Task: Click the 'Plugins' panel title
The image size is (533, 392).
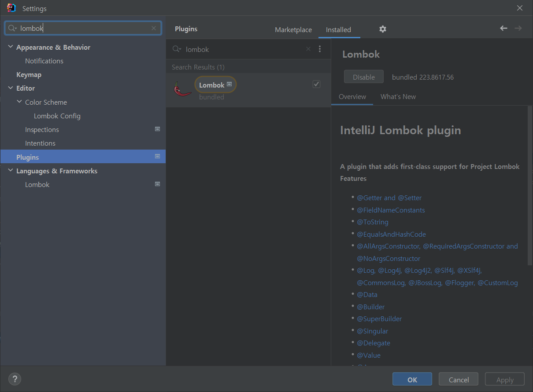Action: pyautogui.click(x=186, y=29)
